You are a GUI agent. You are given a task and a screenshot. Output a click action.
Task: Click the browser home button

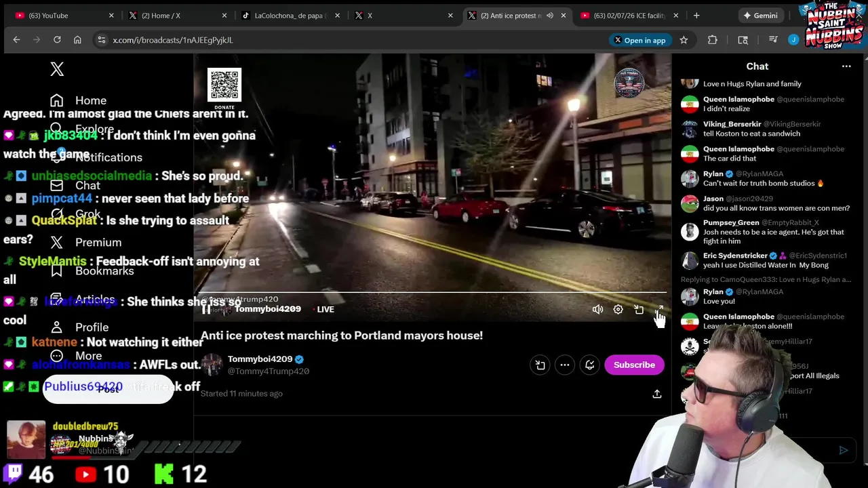click(77, 40)
